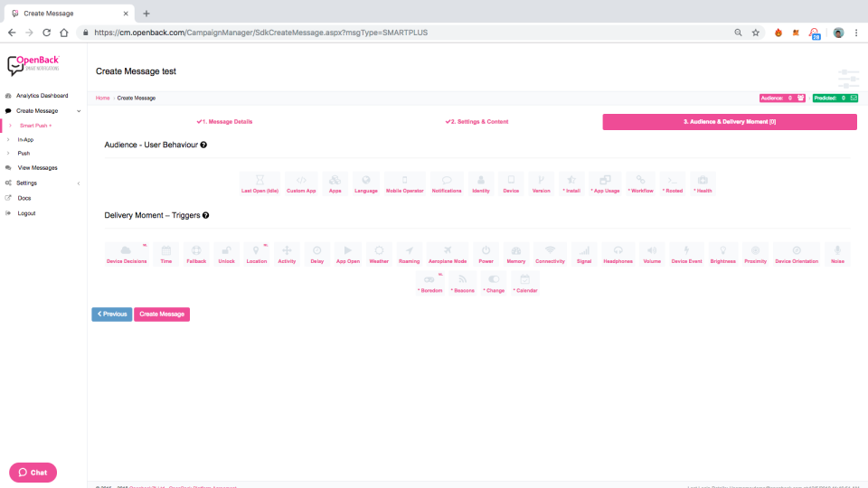Add the Location trigger
The width and height of the screenshot is (868, 488).
[x=256, y=254]
